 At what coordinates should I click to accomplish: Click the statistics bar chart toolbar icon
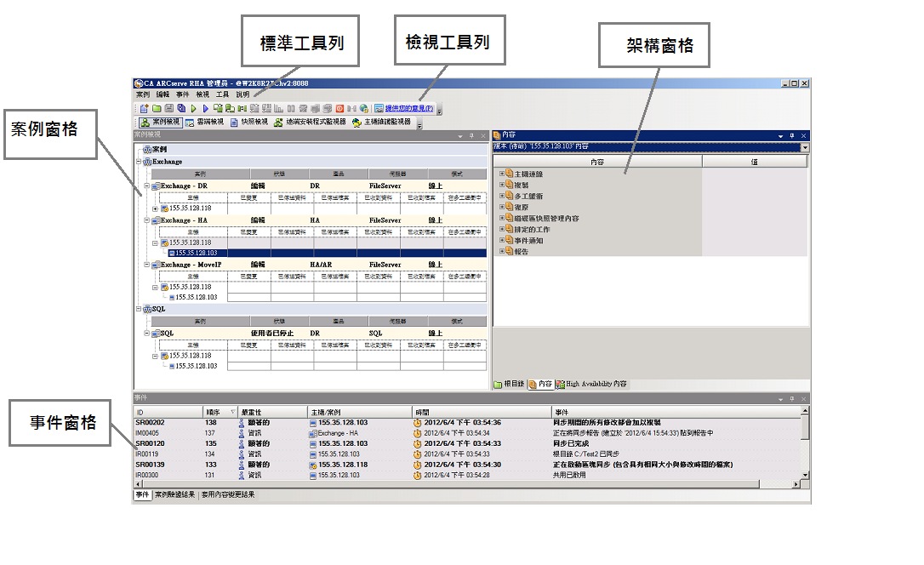click(278, 109)
